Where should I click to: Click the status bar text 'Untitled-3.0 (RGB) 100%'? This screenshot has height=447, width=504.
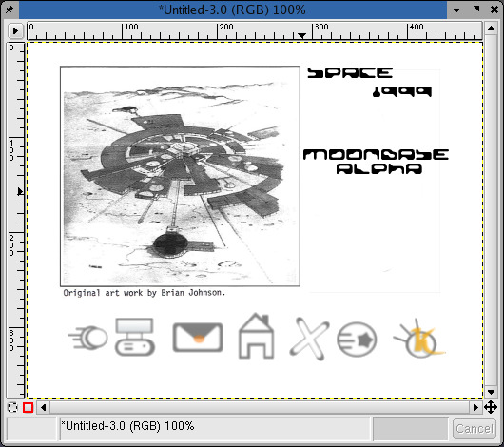127,426
